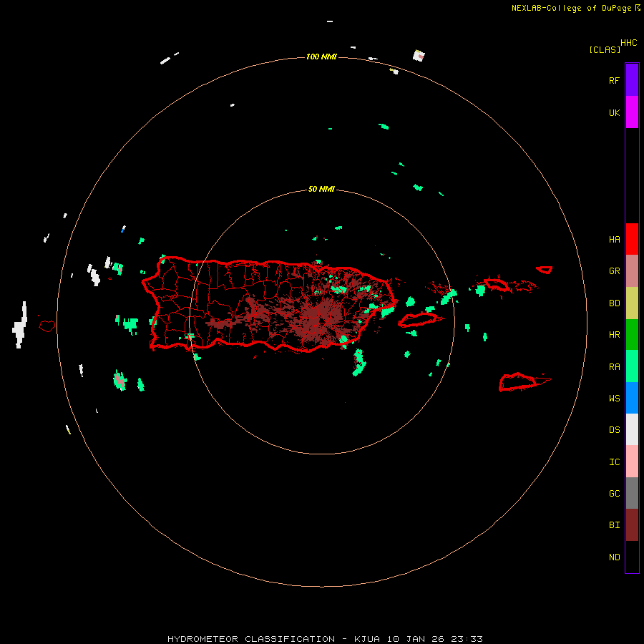Click the IC pink legend swatch
The image size is (644, 644).
click(632, 462)
